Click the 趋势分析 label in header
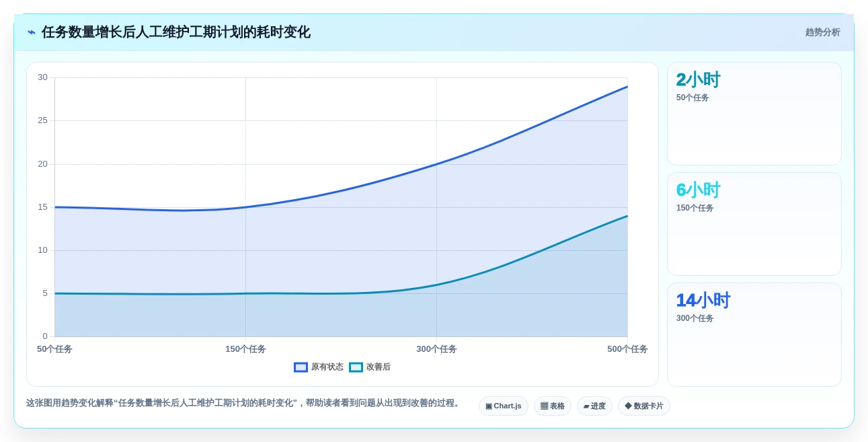868x442 pixels. [x=822, y=32]
